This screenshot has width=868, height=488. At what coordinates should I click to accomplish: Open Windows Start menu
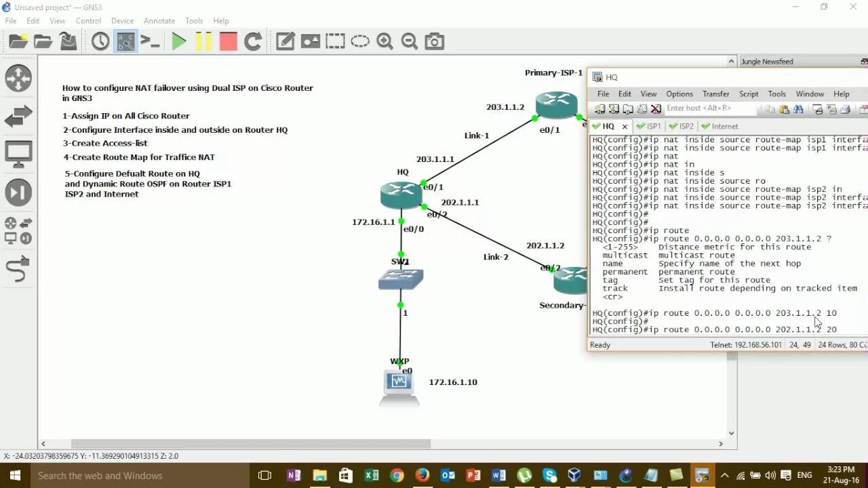click(14, 475)
